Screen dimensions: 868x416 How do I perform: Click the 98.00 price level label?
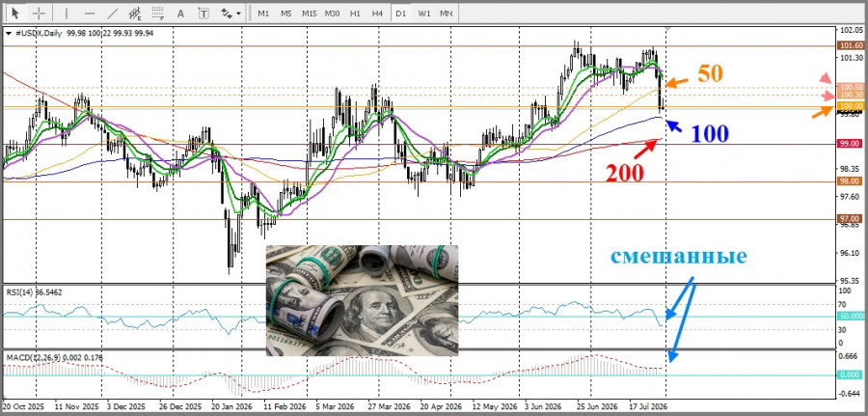852,181
